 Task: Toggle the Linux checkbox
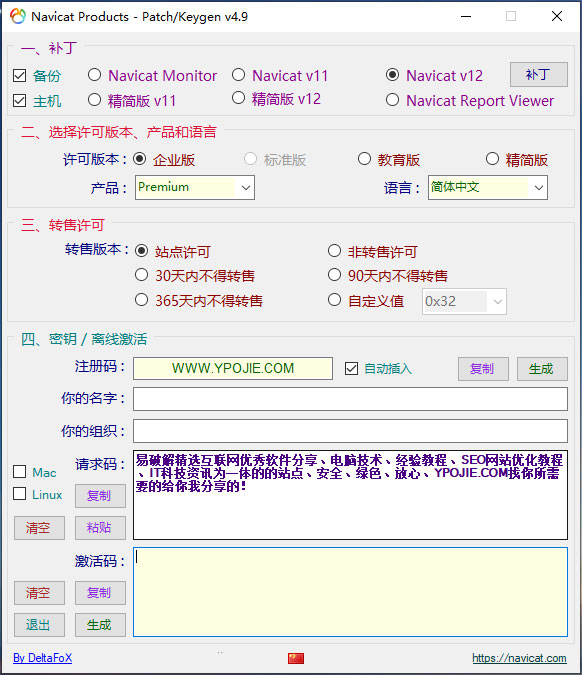click(x=19, y=494)
